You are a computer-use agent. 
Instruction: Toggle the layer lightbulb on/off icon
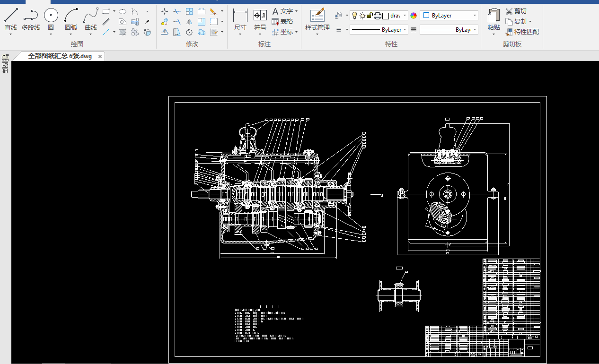(x=354, y=16)
